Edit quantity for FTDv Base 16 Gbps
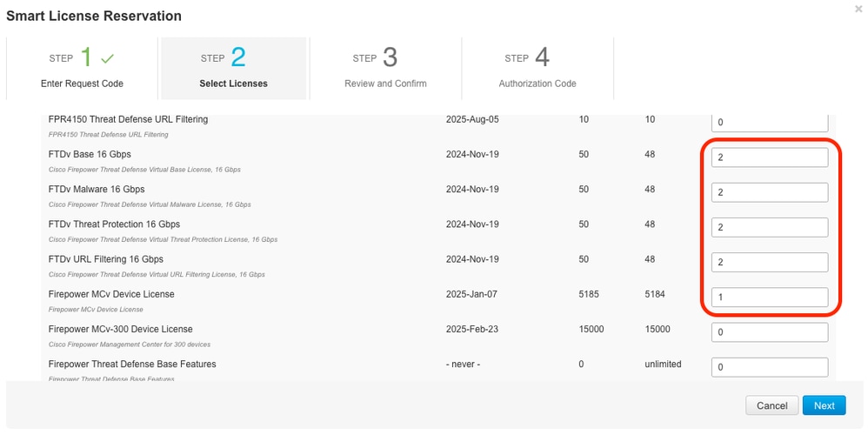 click(x=770, y=157)
